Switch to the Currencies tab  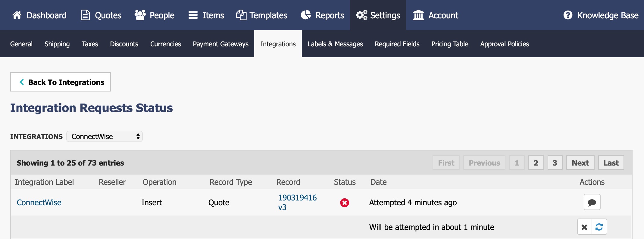tap(166, 44)
